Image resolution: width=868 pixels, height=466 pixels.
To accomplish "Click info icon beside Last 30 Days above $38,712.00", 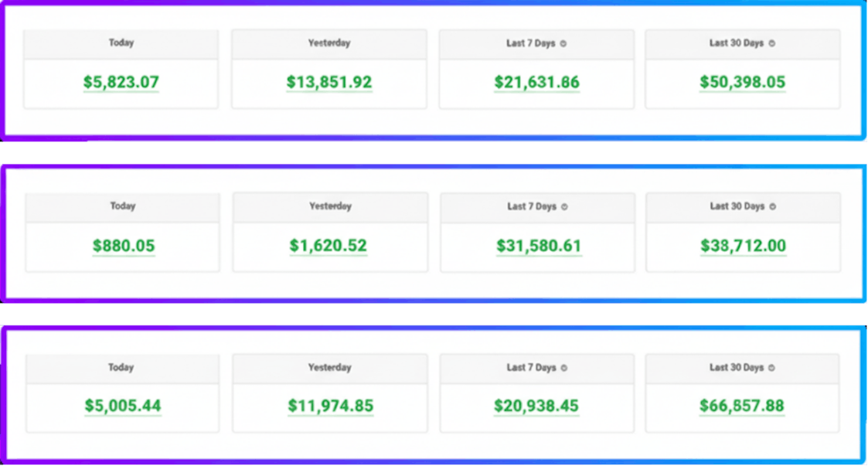I will pyautogui.click(x=773, y=207).
